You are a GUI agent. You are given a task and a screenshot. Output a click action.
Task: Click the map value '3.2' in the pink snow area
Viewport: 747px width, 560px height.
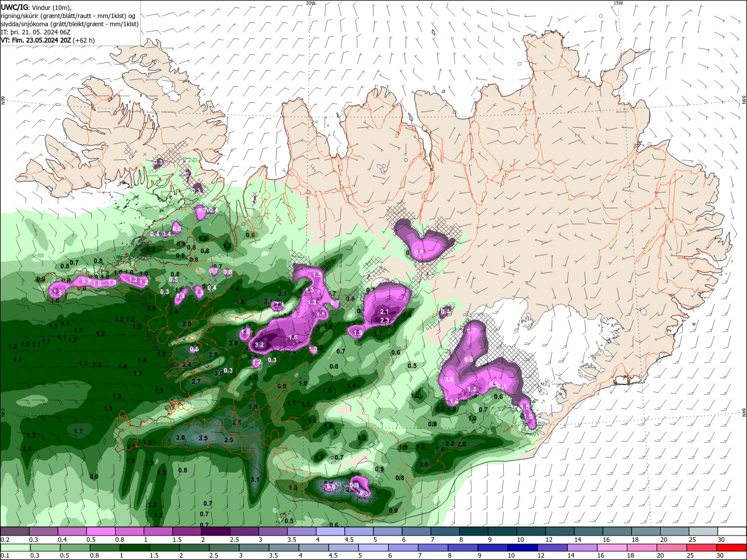(x=260, y=345)
